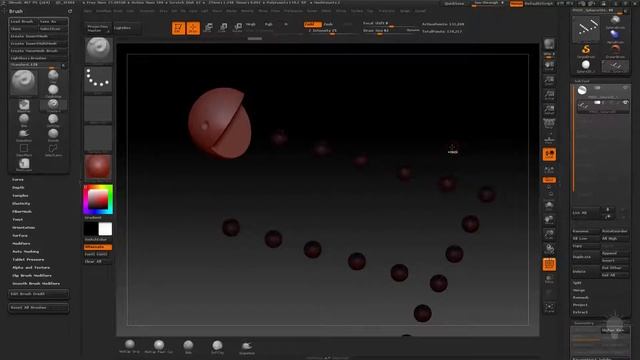Click the Duplicate subtool button
Viewport: 640px width, 360px height.
tap(586, 257)
